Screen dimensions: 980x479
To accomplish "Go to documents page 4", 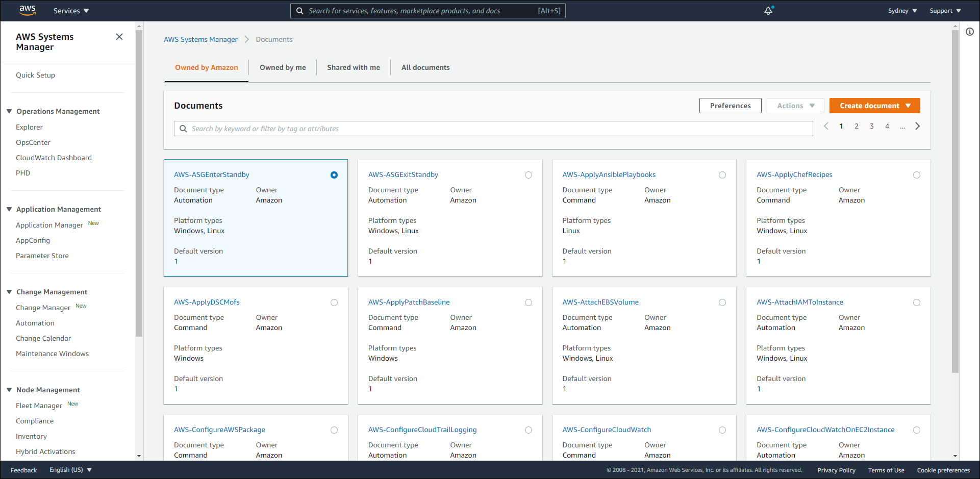I will (887, 126).
